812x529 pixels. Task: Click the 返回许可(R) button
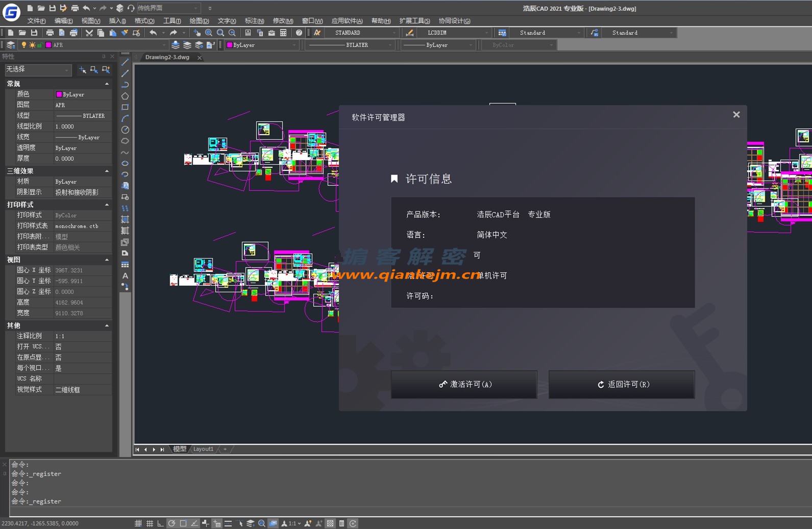(x=622, y=384)
